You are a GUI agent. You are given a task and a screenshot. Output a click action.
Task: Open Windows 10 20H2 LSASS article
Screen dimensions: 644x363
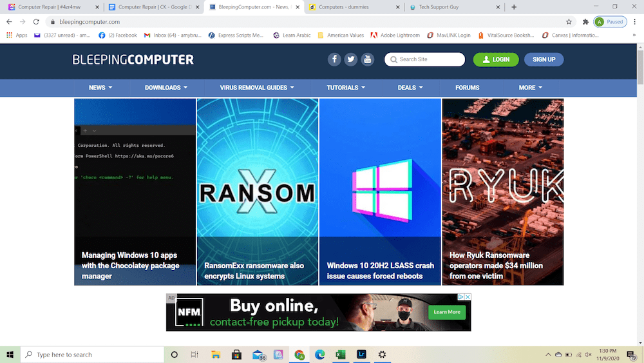click(x=380, y=192)
